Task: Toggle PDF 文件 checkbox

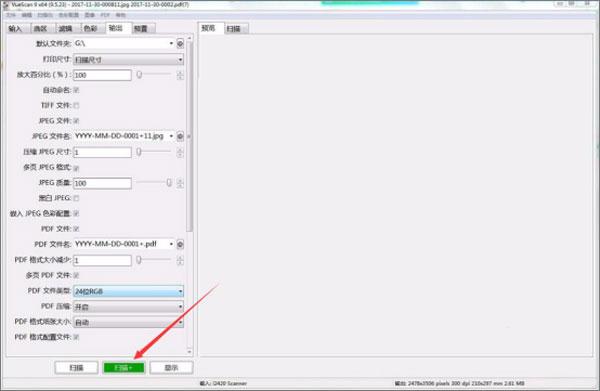Action: tap(76, 229)
